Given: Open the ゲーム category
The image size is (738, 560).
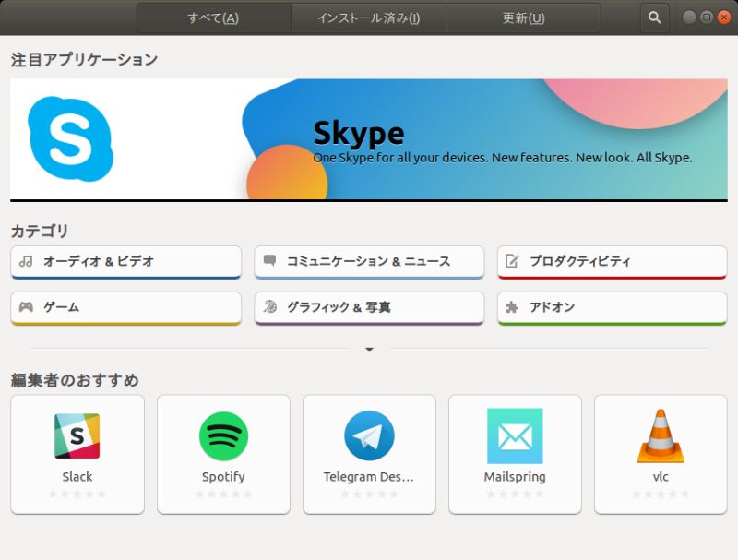Looking at the screenshot, I should pyautogui.click(x=126, y=308).
